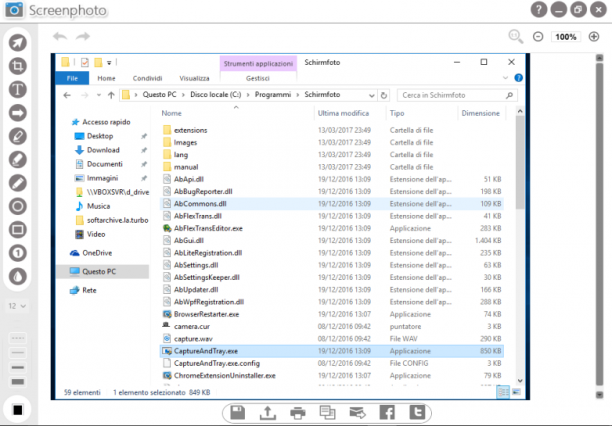Sort by Nome column header

[172, 113]
